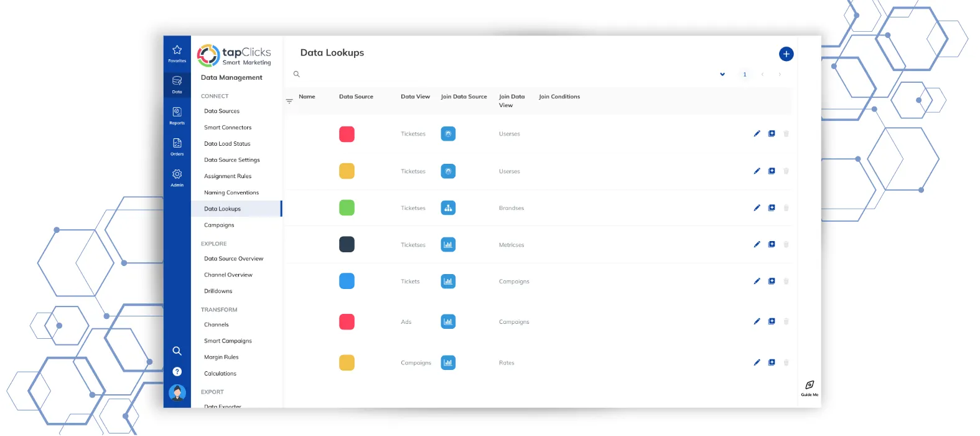980x436 pixels.
Task: Sort by Name column header
Action: pos(307,97)
